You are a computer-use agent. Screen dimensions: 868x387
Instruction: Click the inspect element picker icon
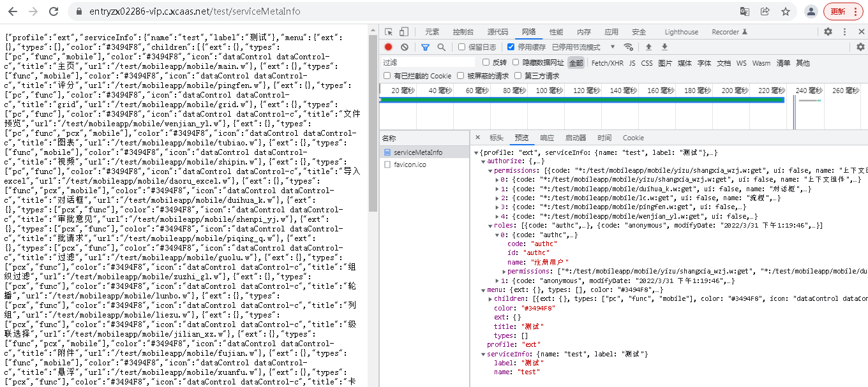(x=389, y=32)
